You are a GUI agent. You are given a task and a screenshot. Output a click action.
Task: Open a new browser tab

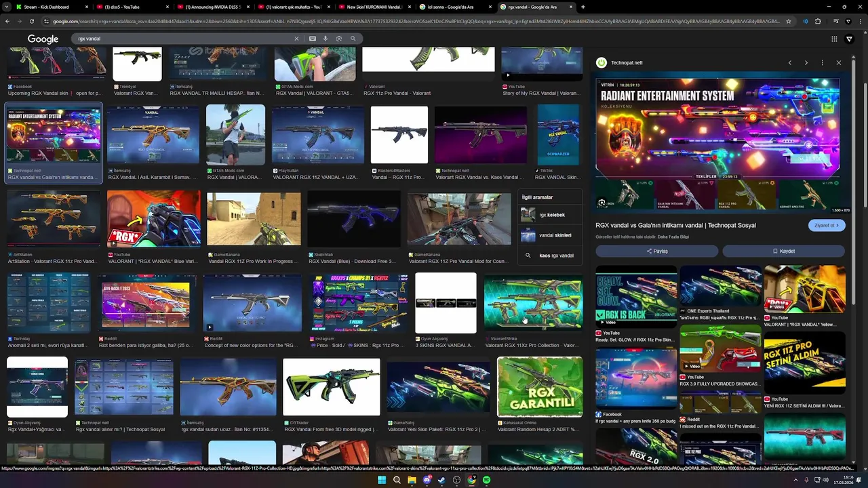tap(583, 7)
